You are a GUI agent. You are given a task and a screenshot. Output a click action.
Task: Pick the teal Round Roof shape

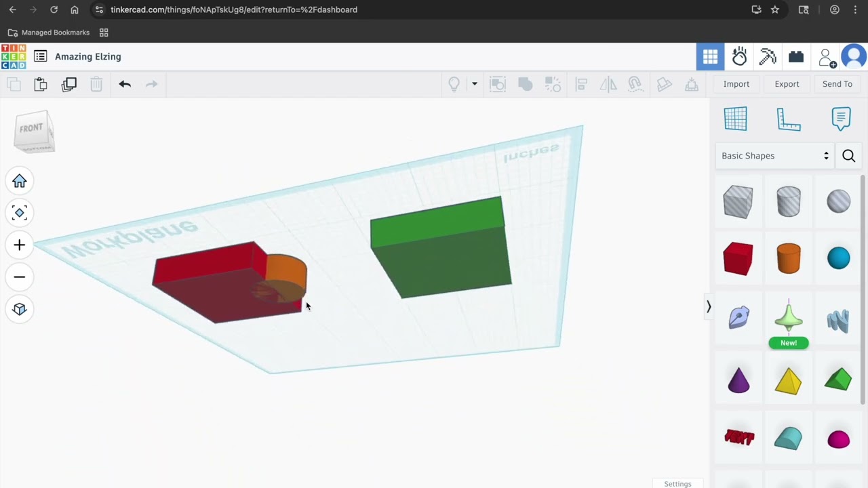(x=788, y=438)
